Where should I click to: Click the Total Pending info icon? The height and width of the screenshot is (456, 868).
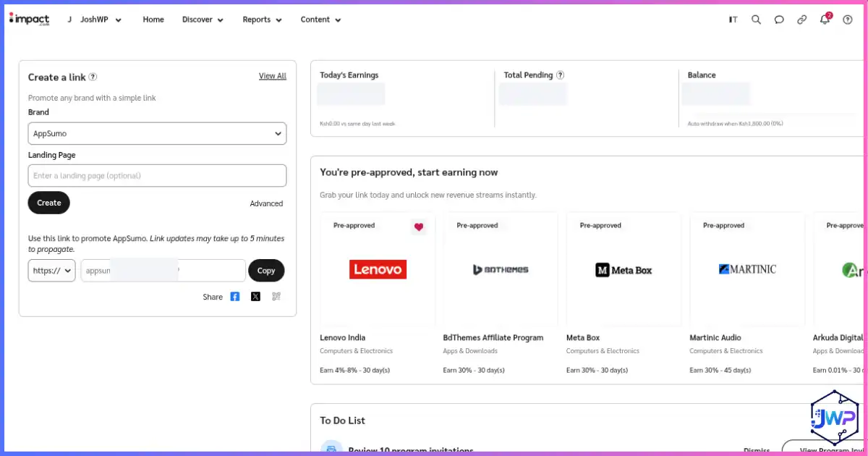[x=560, y=75]
